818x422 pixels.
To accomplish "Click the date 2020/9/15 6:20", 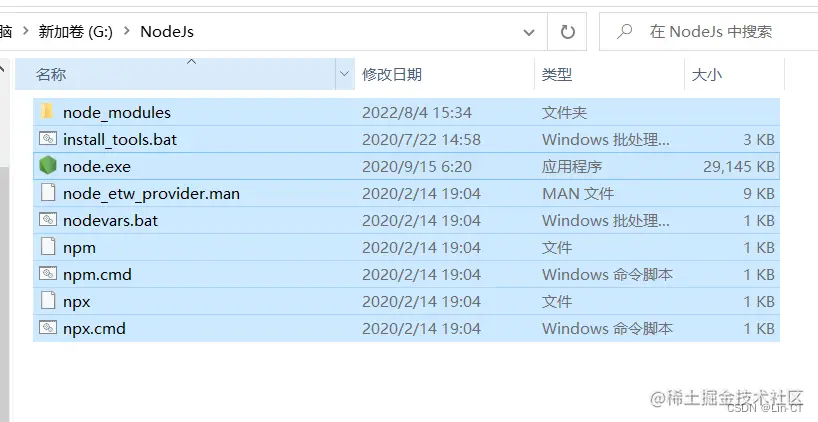I will 417,167.
